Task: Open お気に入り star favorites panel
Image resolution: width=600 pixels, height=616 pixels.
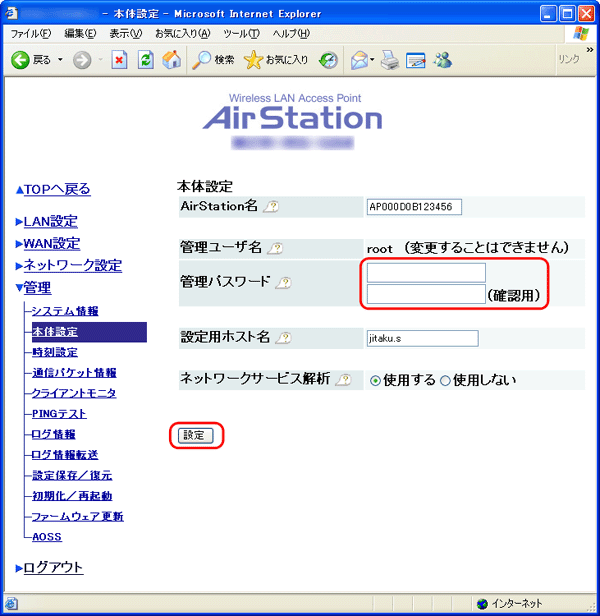Action: [x=276, y=60]
